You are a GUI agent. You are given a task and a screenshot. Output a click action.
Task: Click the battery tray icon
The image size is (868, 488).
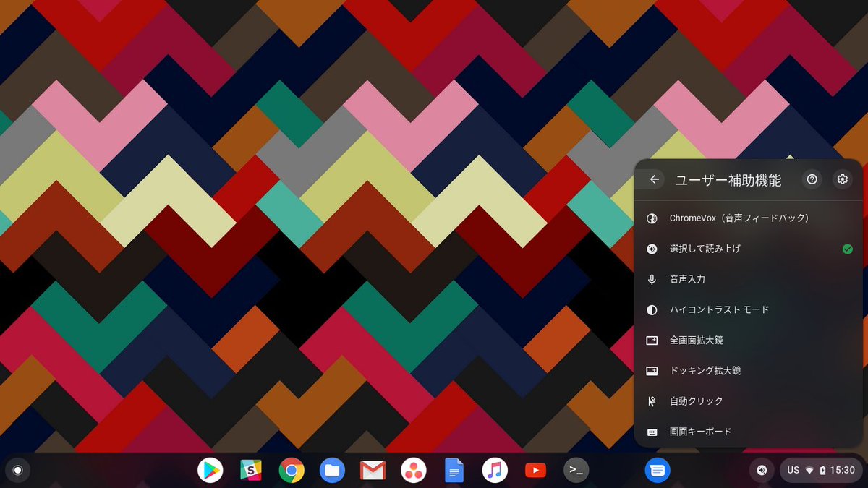tap(822, 471)
